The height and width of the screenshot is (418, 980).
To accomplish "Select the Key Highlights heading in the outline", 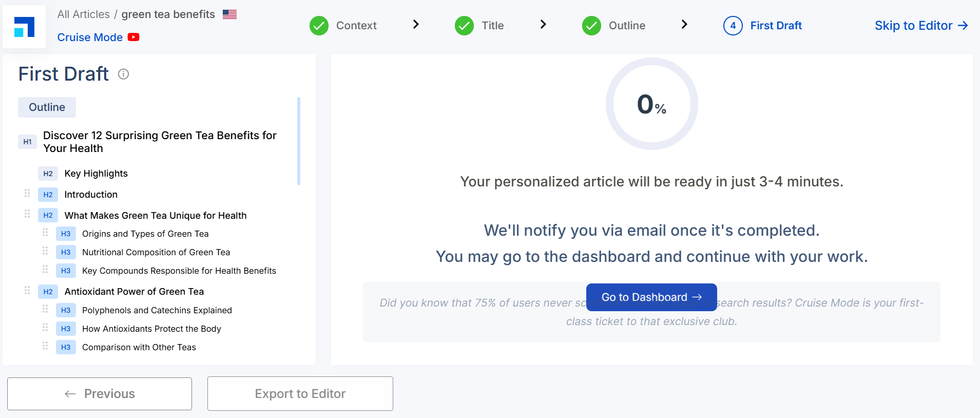I will click(x=96, y=174).
